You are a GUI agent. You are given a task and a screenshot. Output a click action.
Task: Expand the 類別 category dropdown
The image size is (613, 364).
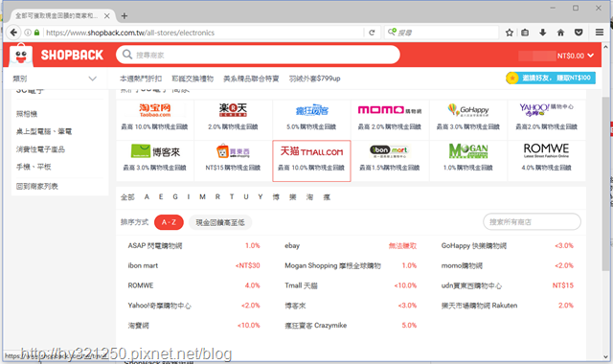point(55,79)
